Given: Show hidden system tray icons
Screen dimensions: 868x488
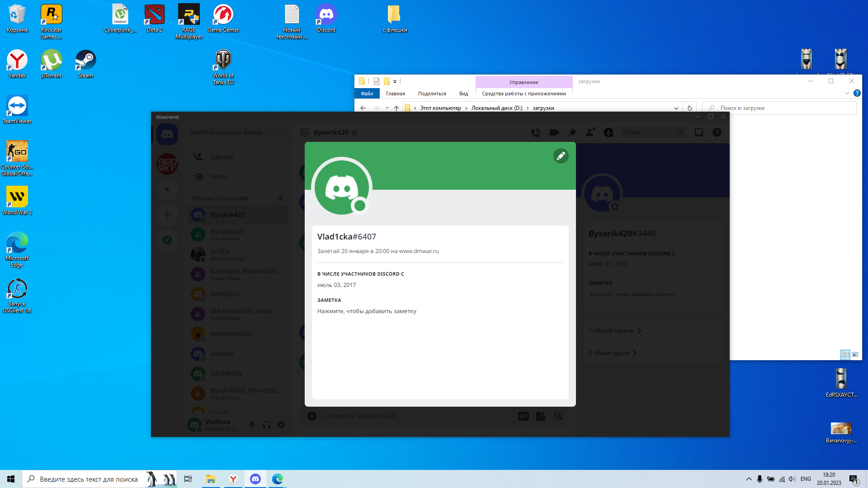Looking at the screenshot, I should click(749, 479).
